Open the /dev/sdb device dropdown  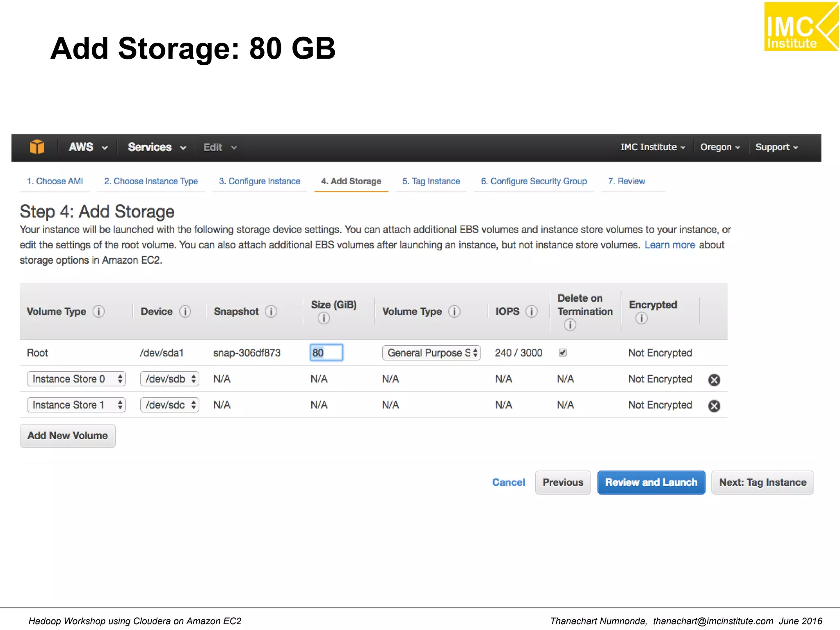(x=169, y=379)
